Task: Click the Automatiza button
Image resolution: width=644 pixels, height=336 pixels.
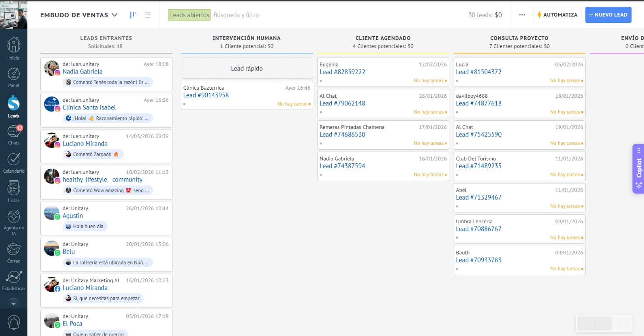Action: tap(557, 15)
